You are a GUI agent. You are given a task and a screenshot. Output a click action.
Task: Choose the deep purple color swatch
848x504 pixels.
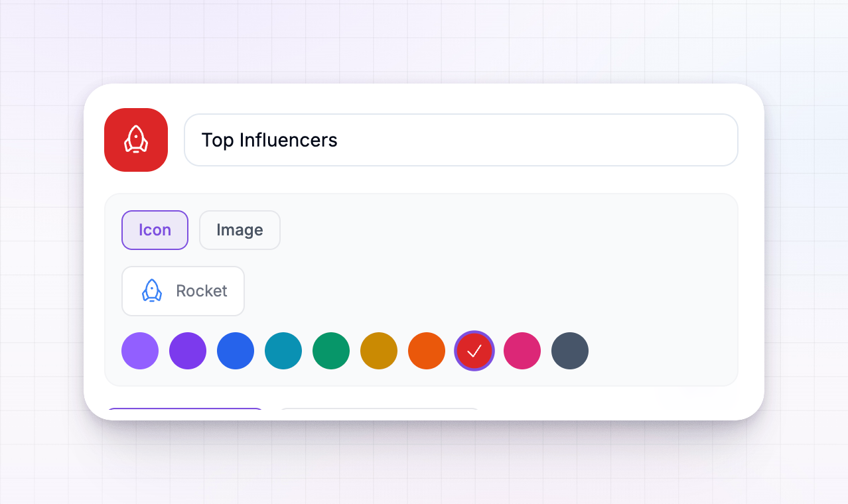click(188, 351)
